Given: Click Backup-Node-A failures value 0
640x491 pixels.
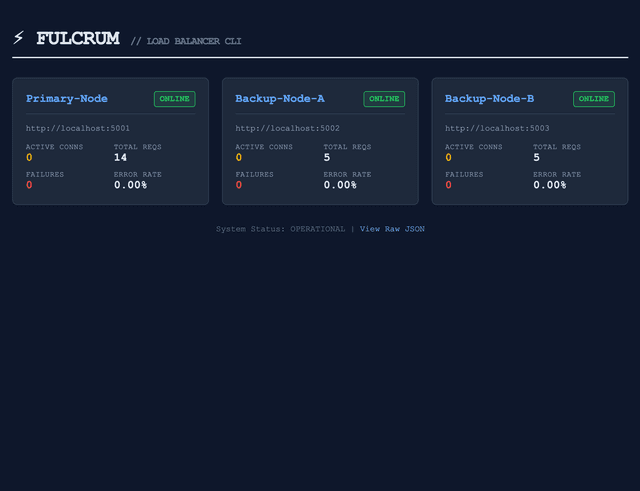Looking at the screenshot, I should 239,185.
